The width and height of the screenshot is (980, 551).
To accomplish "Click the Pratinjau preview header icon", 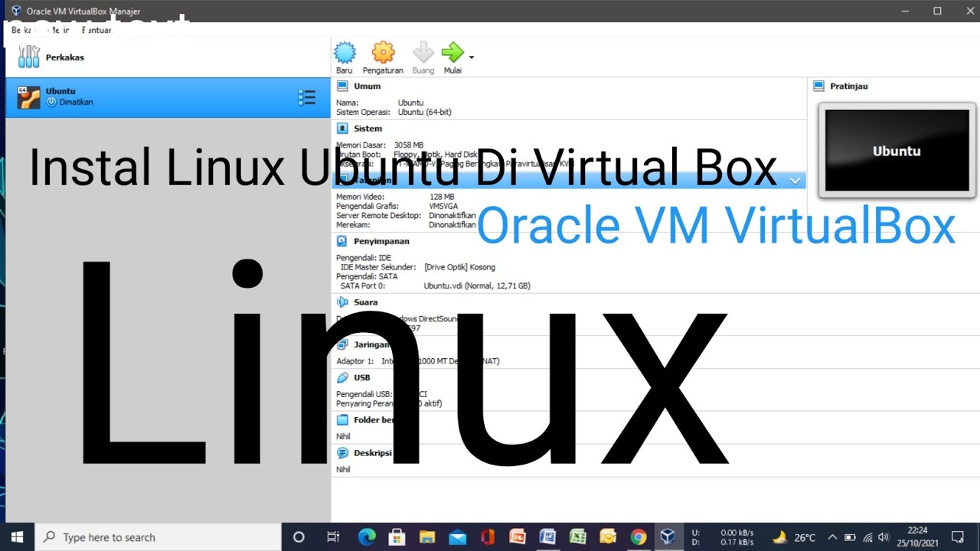I will [x=818, y=86].
